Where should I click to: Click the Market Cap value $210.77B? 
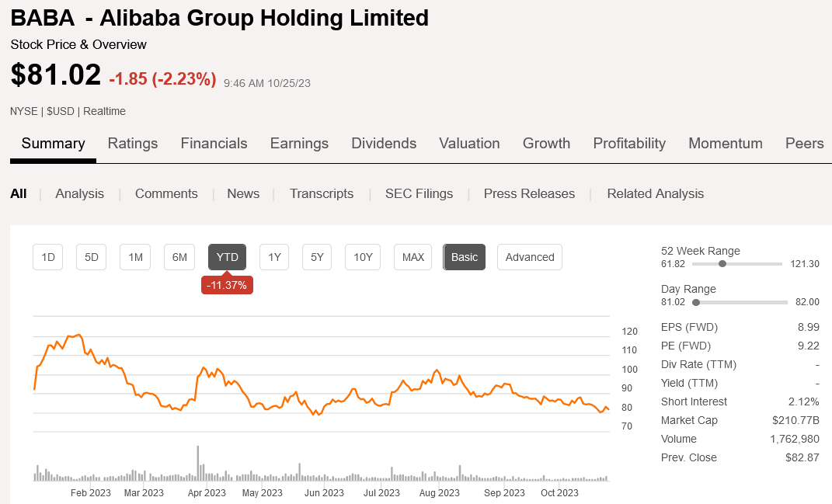click(x=795, y=420)
